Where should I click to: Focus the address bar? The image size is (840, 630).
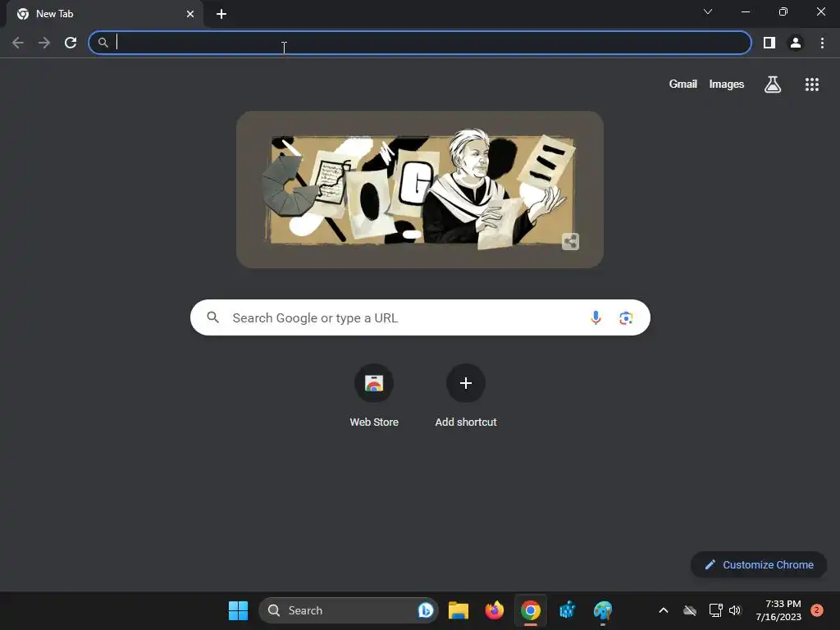[x=420, y=43]
